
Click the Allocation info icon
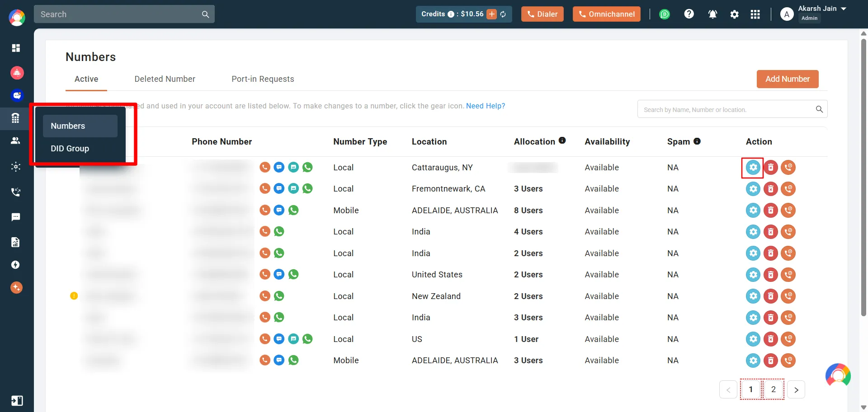[562, 140]
